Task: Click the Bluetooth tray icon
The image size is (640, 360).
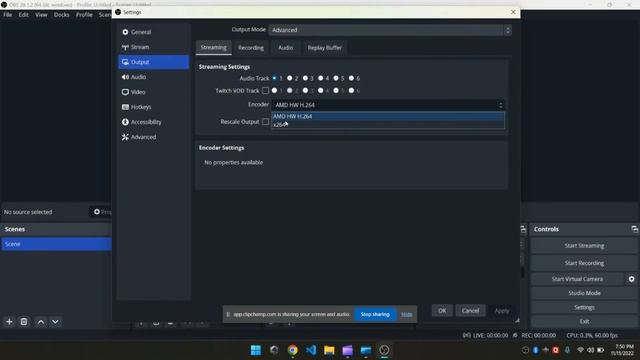Action: [536, 350]
